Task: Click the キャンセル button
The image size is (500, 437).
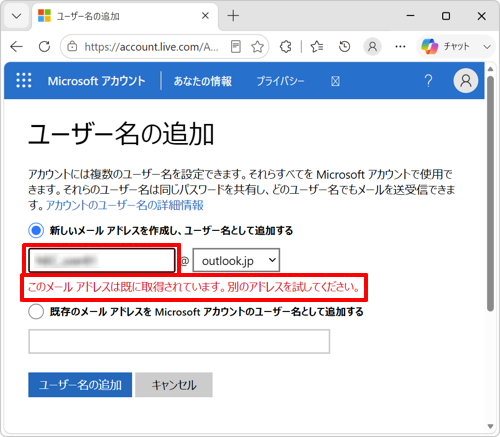Action: point(174,385)
